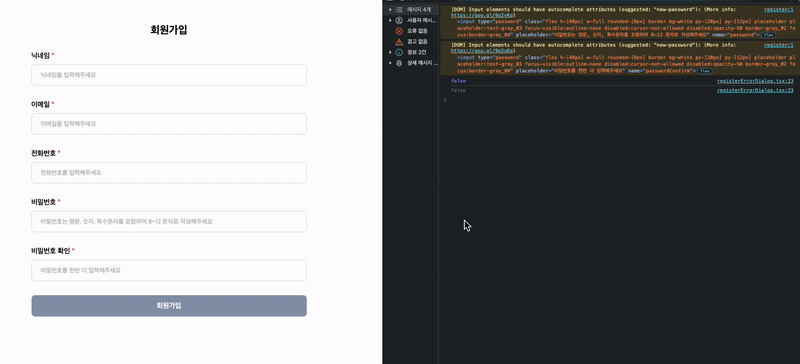Click the flex badge after name="password"
The width and height of the screenshot is (800, 364).
768,35
